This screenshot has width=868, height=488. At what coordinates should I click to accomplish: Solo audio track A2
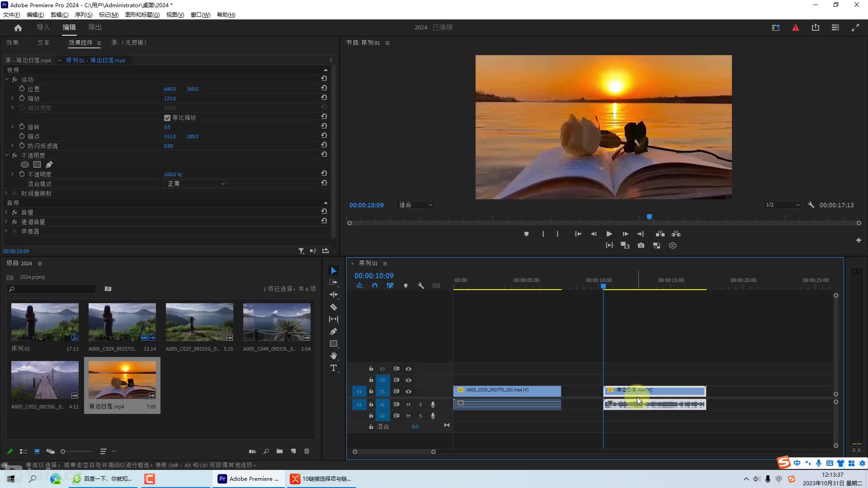click(420, 416)
